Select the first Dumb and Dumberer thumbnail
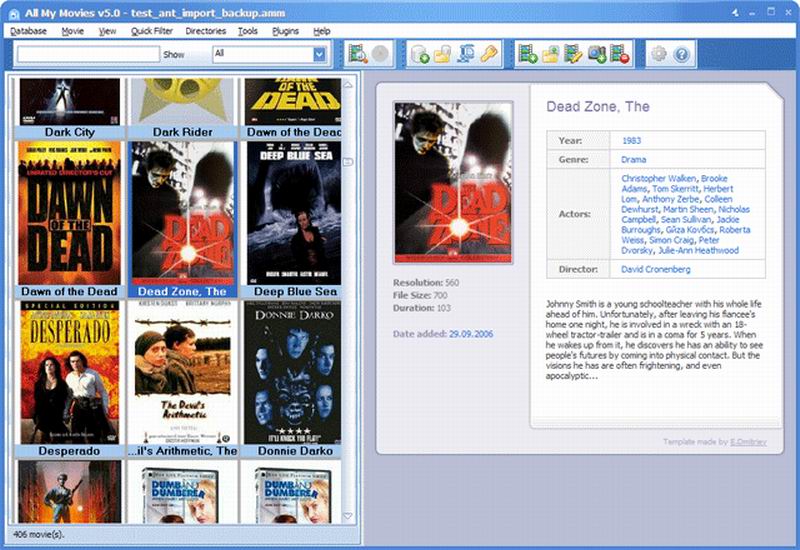Viewport: 800px width, 550px height. click(x=182, y=491)
